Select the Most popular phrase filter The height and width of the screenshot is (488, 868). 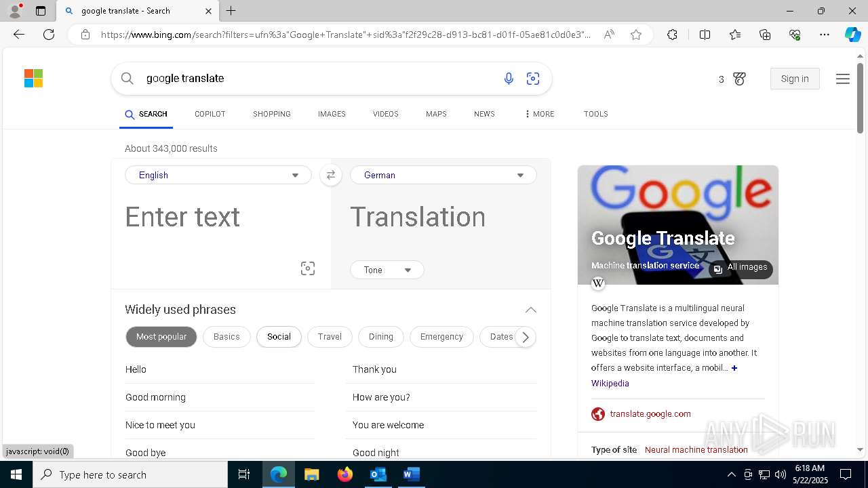pyautogui.click(x=161, y=337)
